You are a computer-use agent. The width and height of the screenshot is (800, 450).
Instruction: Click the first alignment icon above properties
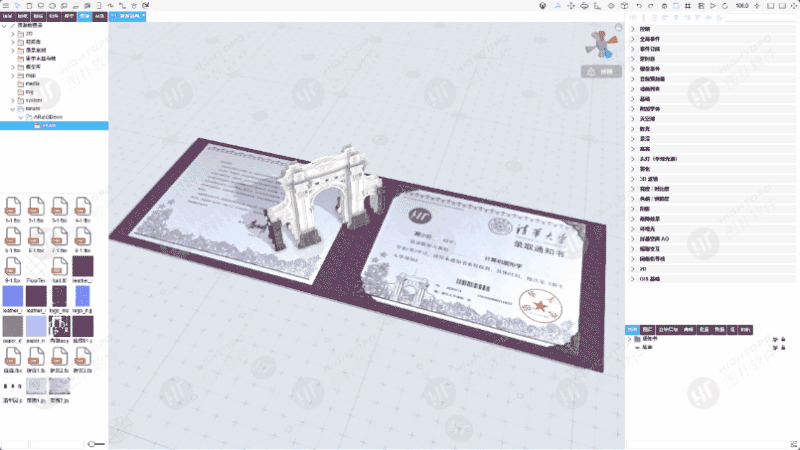coord(633,18)
